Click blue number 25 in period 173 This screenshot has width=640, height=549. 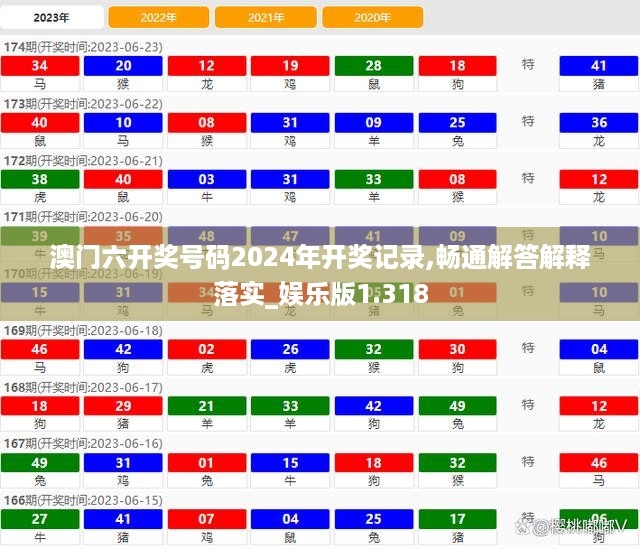pos(457,123)
